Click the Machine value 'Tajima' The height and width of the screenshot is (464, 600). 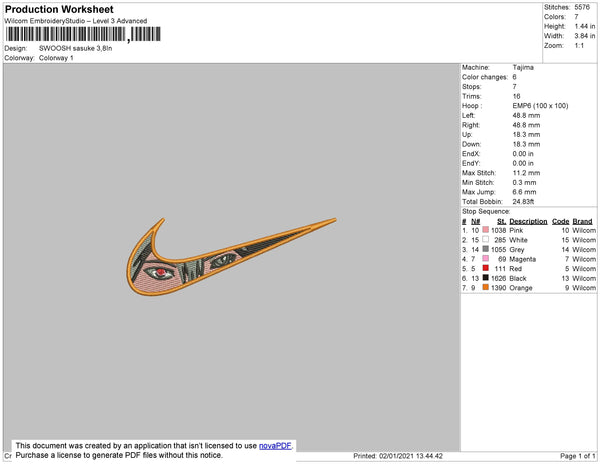[523, 67]
